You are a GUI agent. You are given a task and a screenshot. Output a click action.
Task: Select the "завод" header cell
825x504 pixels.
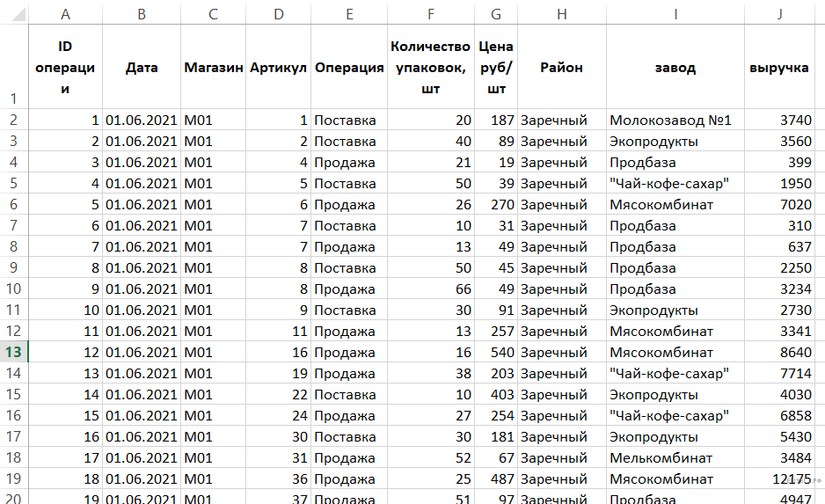(x=675, y=68)
